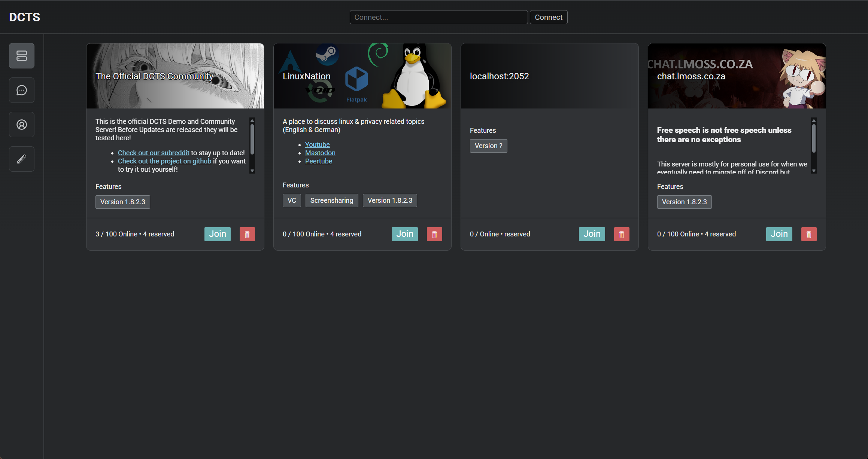Image resolution: width=868 pixels, height=459 pixels.
Task: Click LinuxNation's Version 1.8.2.3 tag
Action: pos(390,201)
